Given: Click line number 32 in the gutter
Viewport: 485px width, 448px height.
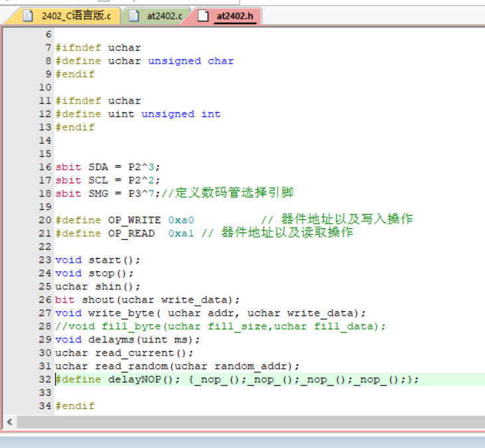Looking at the screenshot, I should click(x=45, y=380).
